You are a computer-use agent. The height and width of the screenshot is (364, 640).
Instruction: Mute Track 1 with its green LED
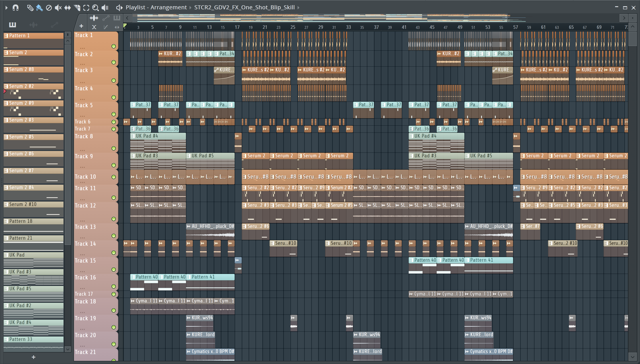pos(114,46)
